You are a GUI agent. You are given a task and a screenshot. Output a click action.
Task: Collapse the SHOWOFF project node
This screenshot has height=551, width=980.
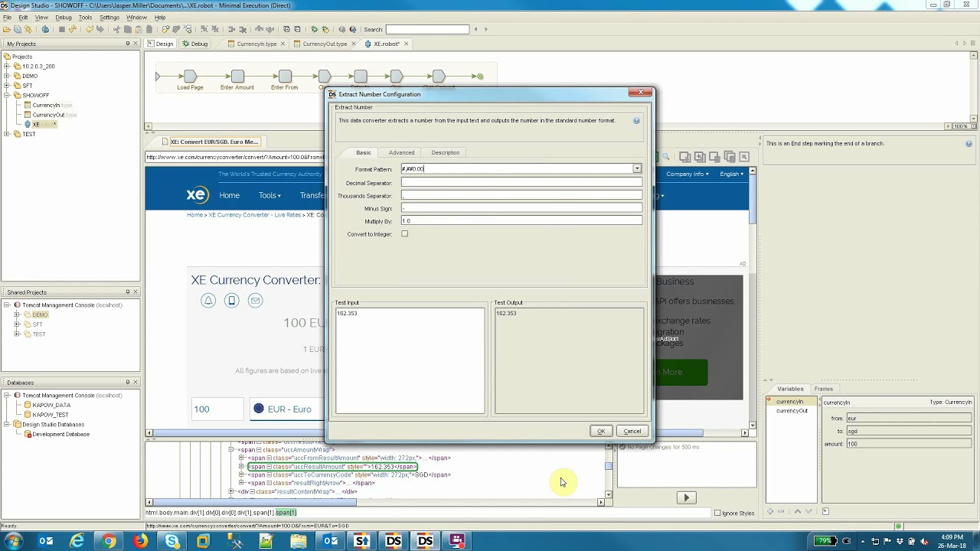(x=7, y=95)
